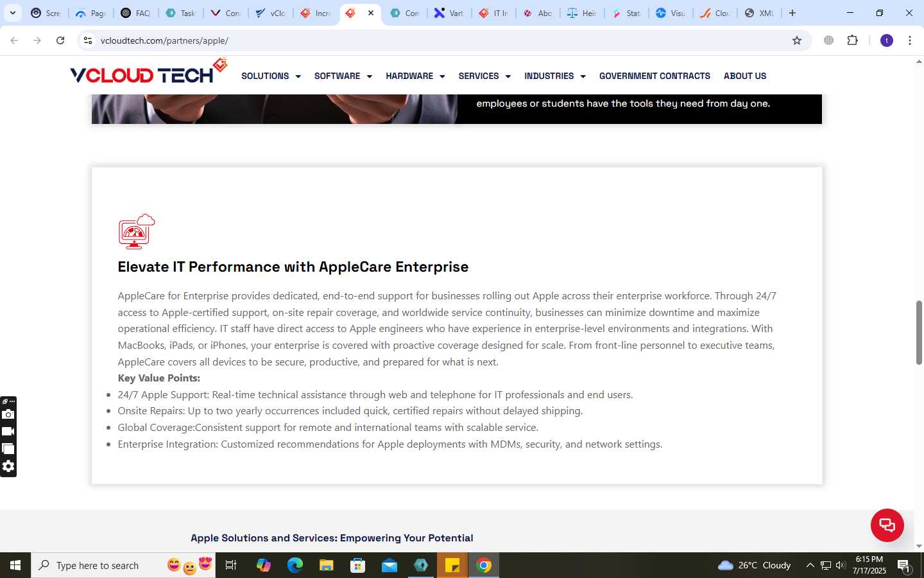Viewport: 924px width, 578px height.
Task: Open the tab search dropdown arrow
Action: coord(12,13)
